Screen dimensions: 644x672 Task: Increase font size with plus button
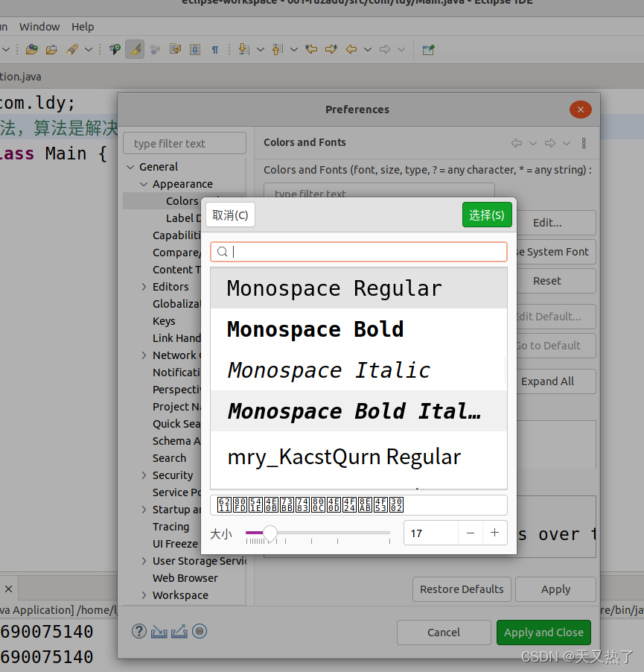(495, 533)
